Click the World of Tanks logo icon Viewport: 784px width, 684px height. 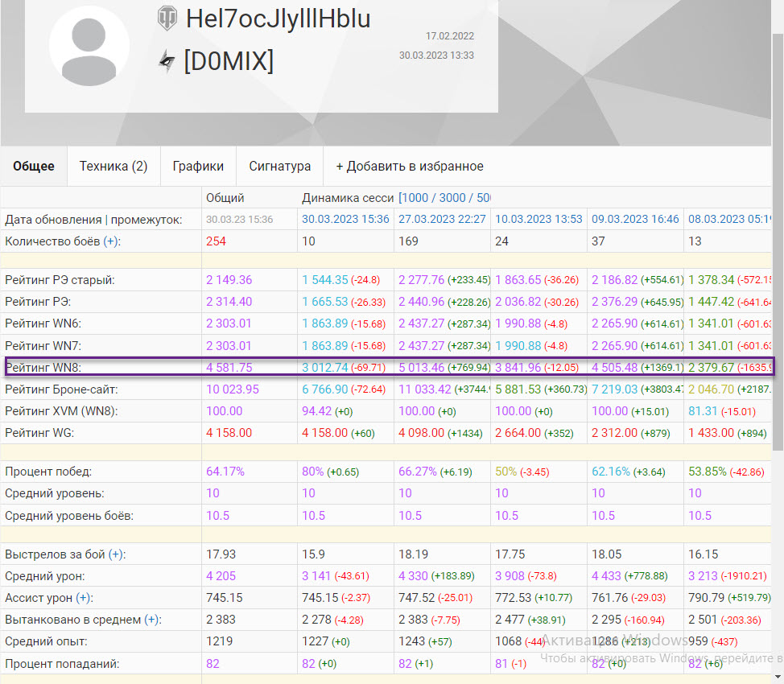pyautogui.click(x=167, y=19)
